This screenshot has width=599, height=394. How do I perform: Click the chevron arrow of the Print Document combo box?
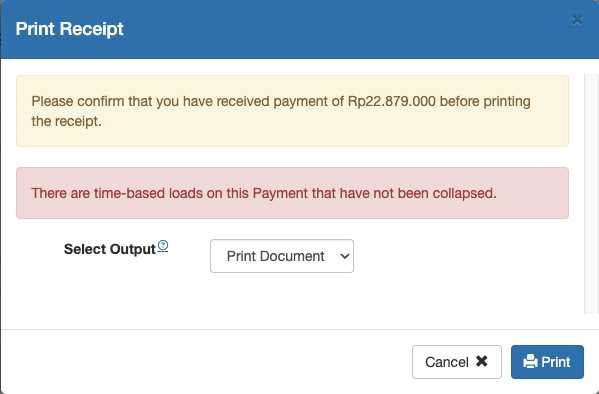click(x=345, y=256)
